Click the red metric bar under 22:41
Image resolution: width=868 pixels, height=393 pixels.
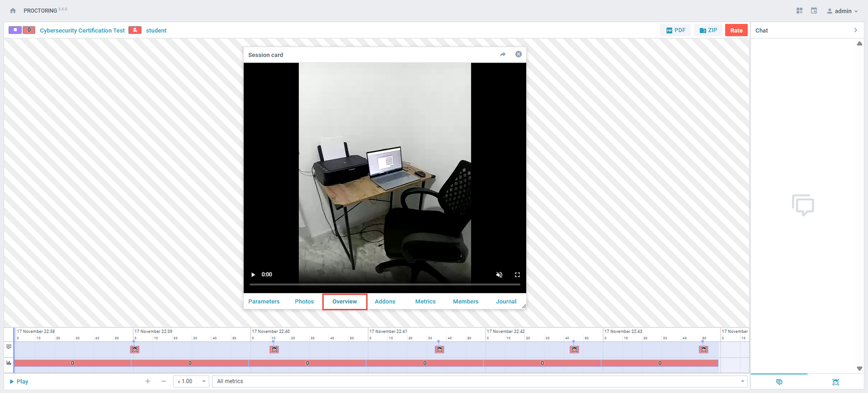(x=425, y=363)
